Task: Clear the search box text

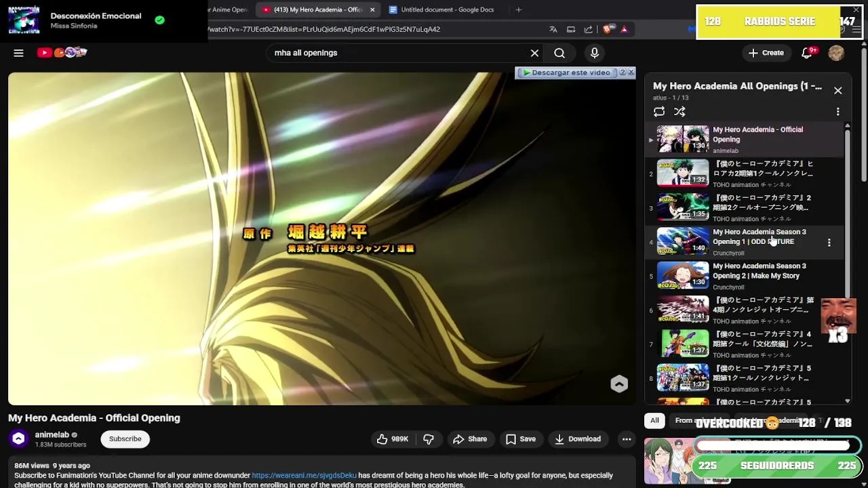Action: click(x=534, y=53)
